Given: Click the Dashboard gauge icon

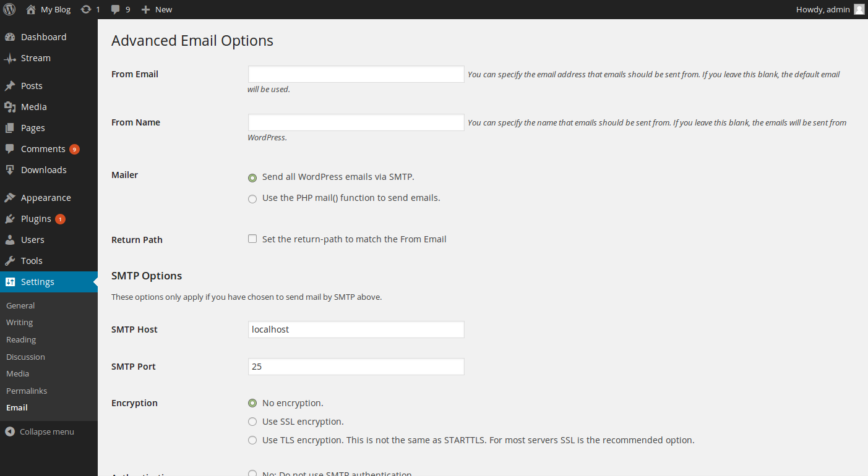Looking at the screenshot, I should 10,37.
